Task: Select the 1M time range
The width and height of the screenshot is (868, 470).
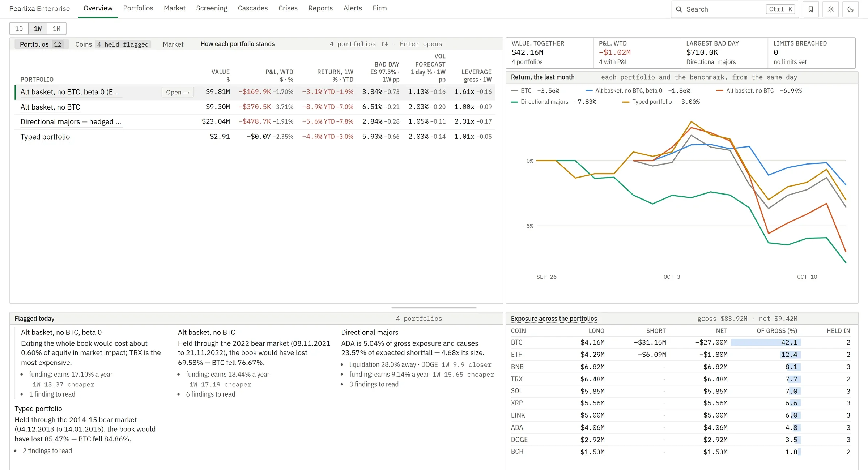Action: 56,29
